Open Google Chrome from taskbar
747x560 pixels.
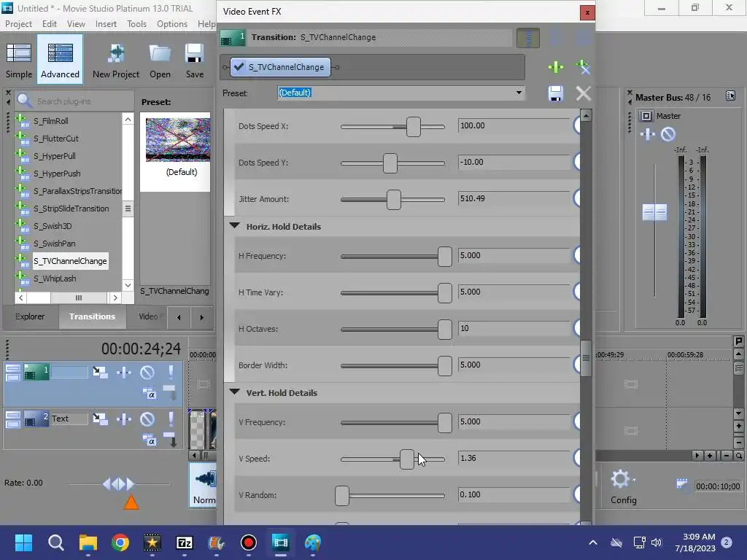(x=120, y=542)
